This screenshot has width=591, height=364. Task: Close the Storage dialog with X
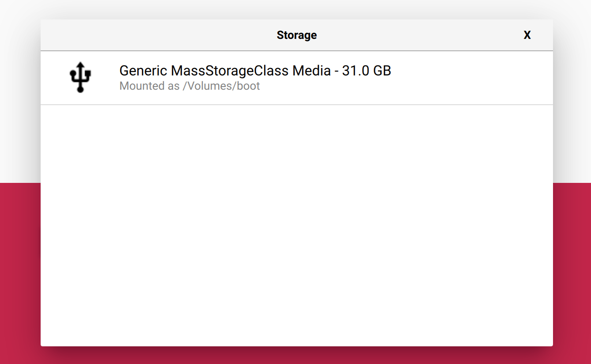(527, 35)
